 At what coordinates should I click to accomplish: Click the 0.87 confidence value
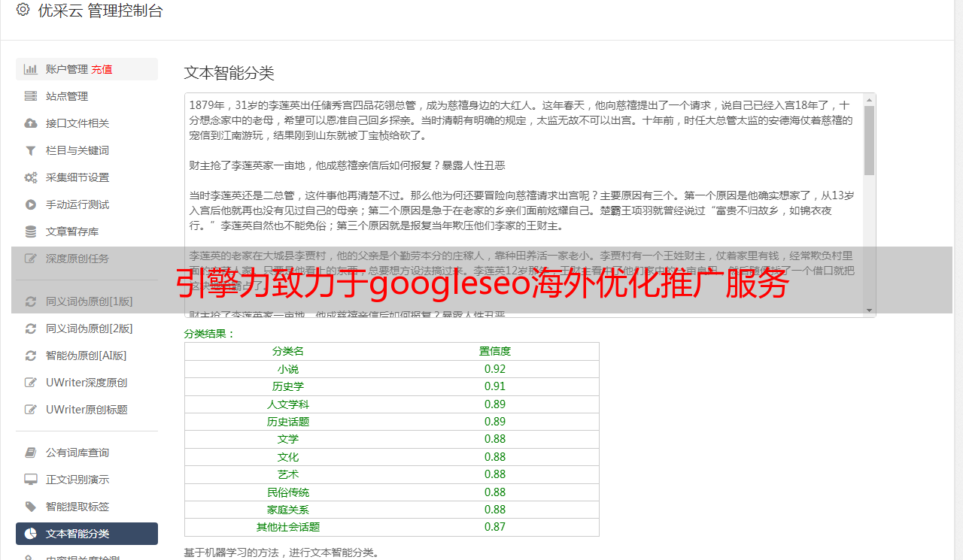(x=495, y=527)
